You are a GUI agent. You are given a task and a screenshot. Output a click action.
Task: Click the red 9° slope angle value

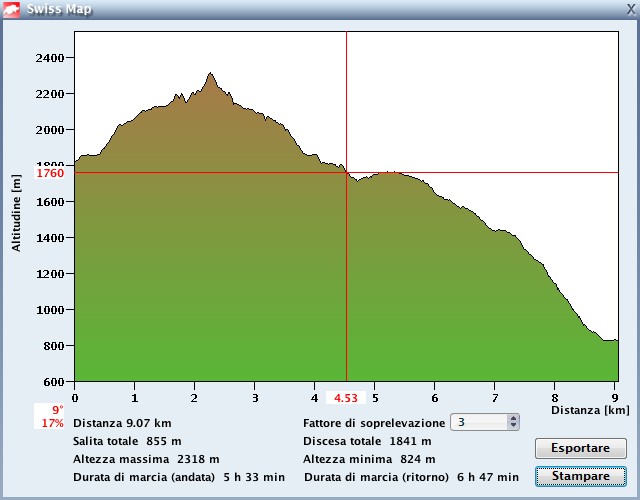point(55,410)
